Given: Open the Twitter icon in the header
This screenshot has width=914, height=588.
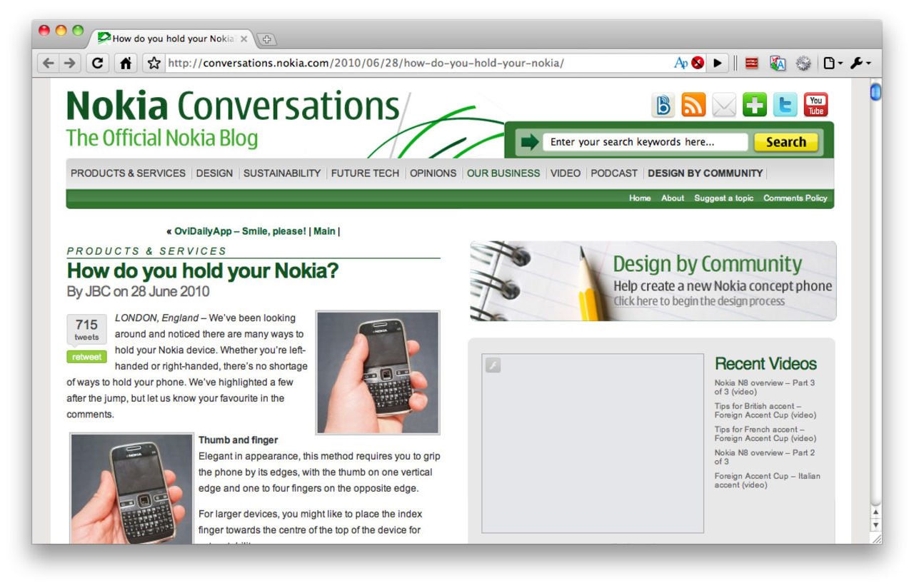Looking at the screenshot, I should [785, 105].
